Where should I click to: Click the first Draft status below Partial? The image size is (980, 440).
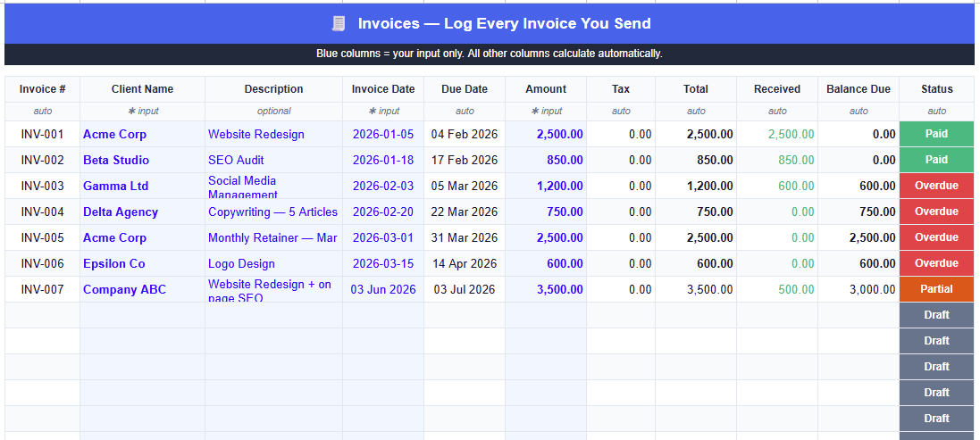click(937, 316)
